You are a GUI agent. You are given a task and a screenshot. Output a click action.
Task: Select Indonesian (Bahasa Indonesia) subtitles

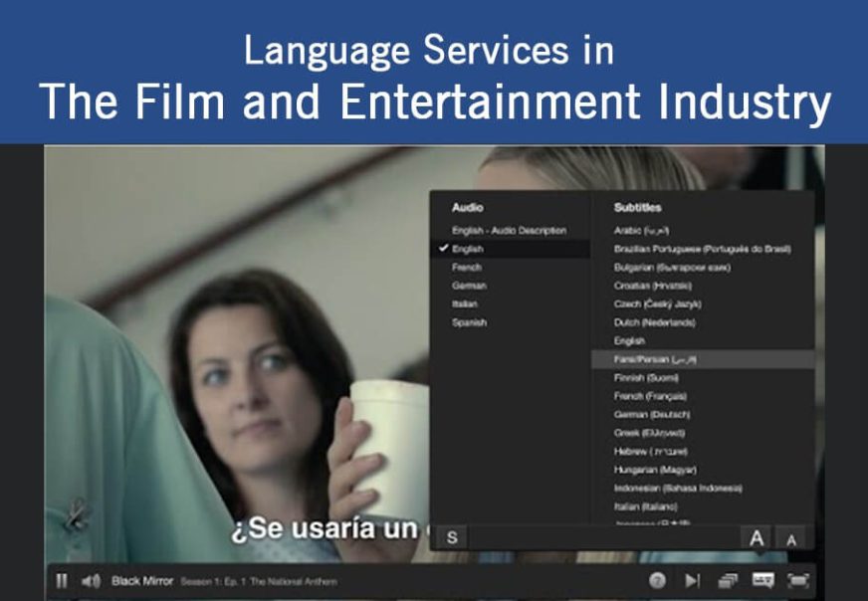678,489
